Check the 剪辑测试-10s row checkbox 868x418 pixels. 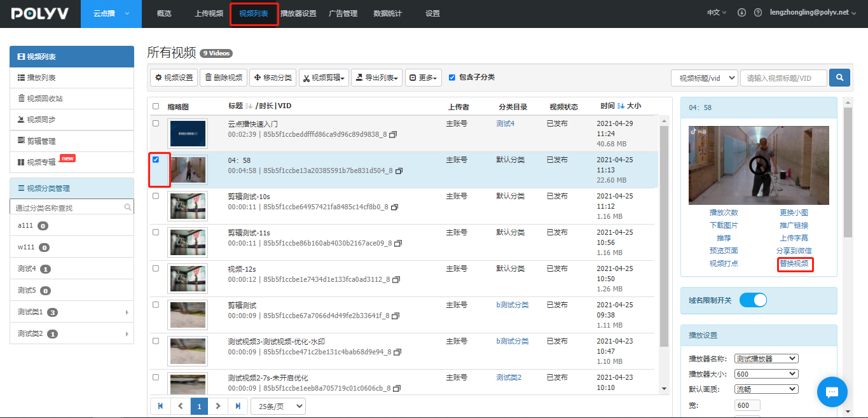(x=156, y=196)
